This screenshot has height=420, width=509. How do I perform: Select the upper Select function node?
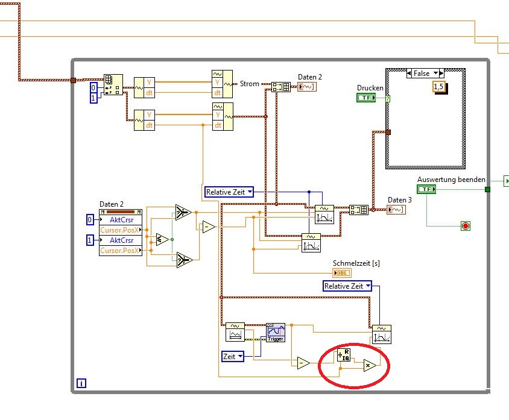pos(183,213)
